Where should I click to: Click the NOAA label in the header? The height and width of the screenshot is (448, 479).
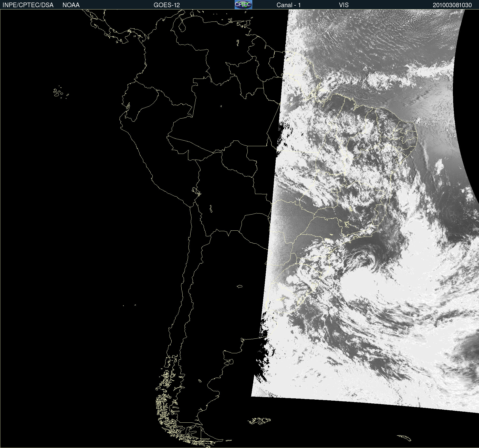click(71, 5)
